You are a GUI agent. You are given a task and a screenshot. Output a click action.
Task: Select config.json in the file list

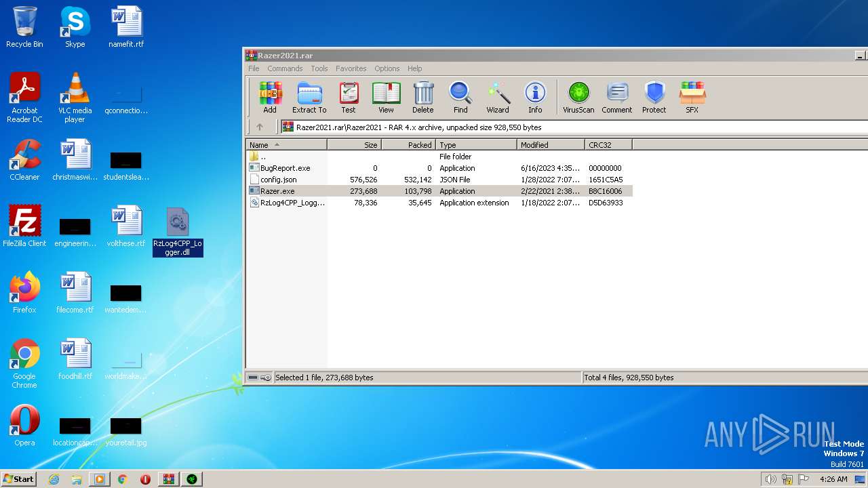point(439,180)
